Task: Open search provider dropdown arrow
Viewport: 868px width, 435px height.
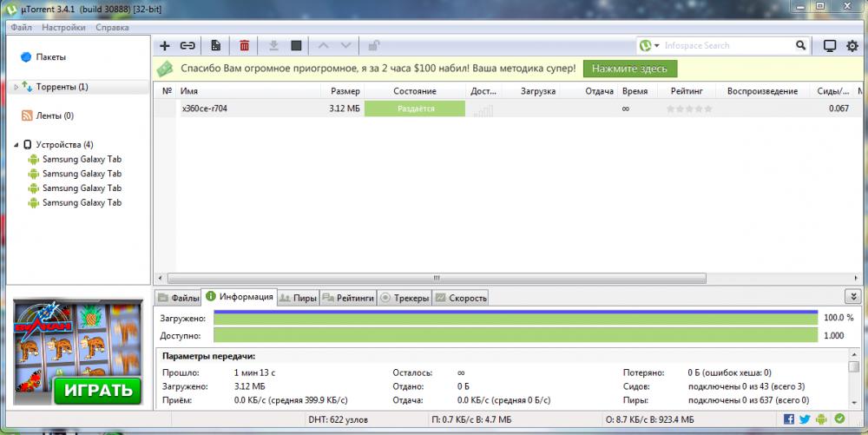Action: pyautogui.click(x=657, y=46)
